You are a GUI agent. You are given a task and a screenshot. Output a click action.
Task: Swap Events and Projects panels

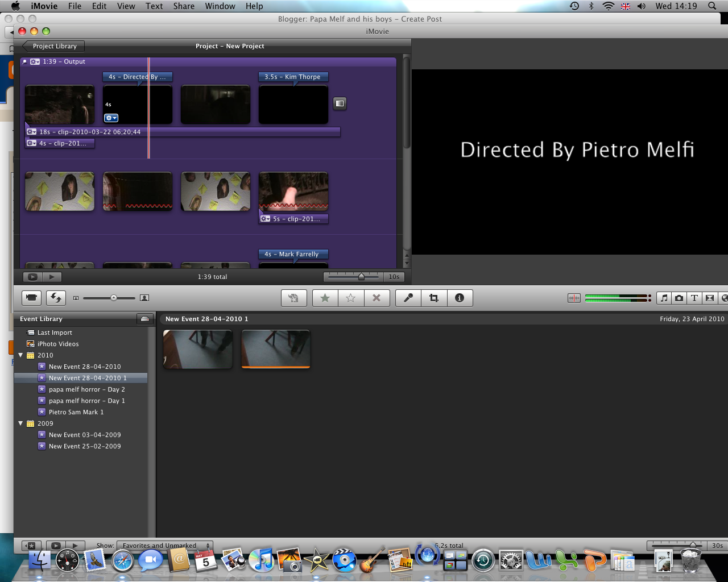56,298
